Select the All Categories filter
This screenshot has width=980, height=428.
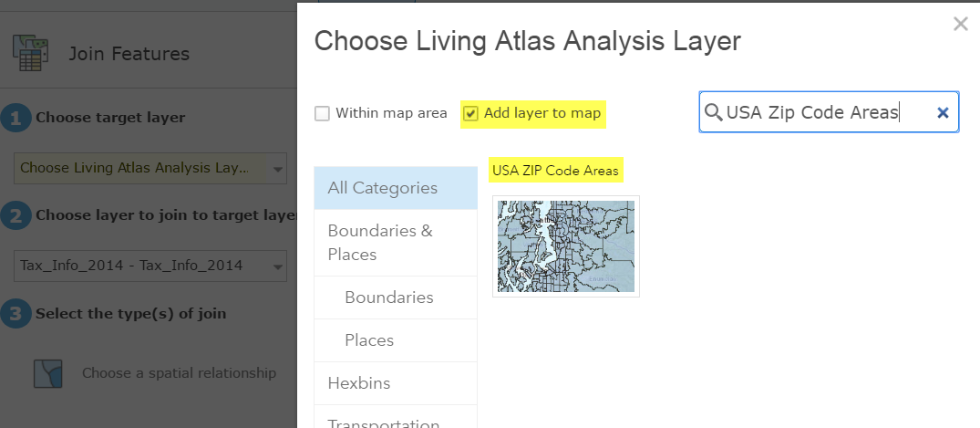point(395,188)
